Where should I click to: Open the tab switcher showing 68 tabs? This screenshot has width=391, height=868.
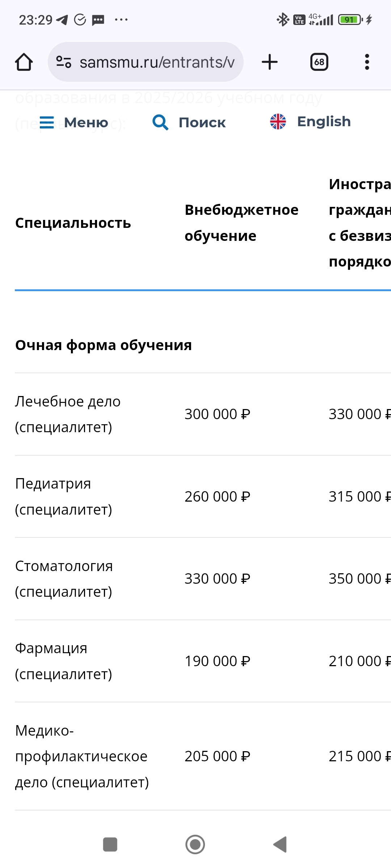point(319,62)
